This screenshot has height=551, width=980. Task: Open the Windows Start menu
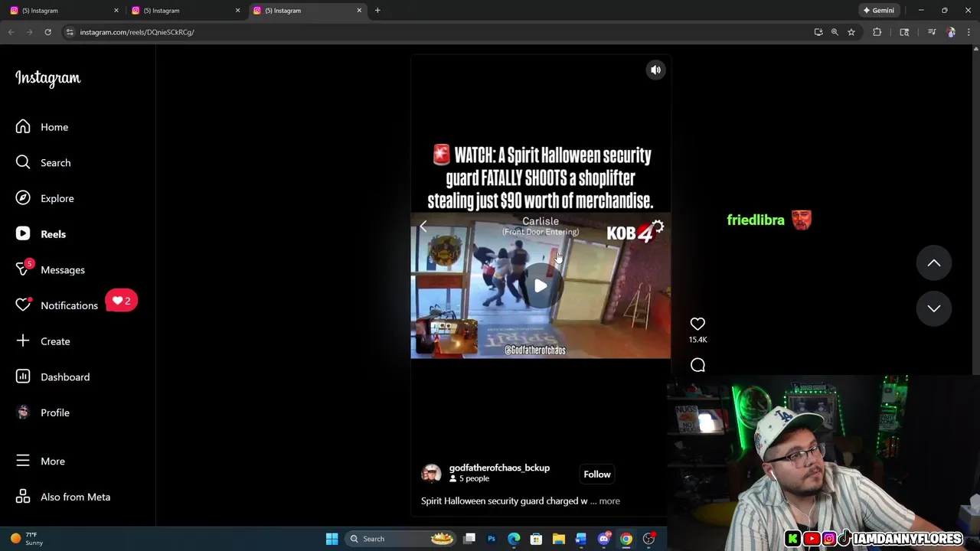click(332, 539)
